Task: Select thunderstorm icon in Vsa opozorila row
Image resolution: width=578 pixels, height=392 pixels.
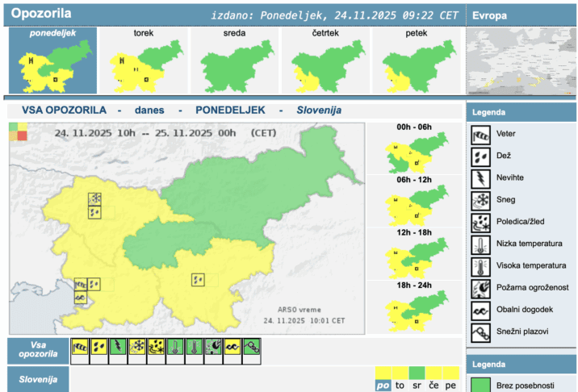Action: pos(118,347)
